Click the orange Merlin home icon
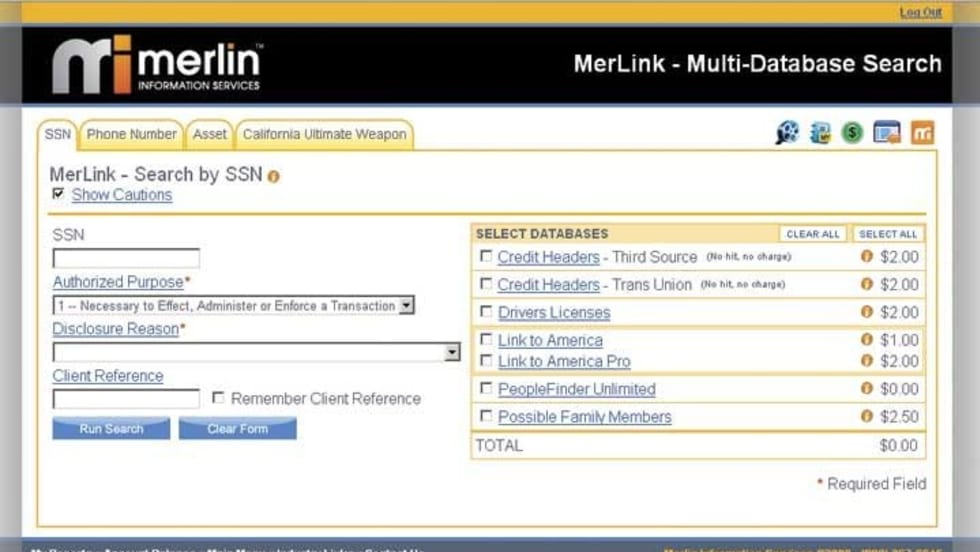This screenshot has height=552, width=980. pyautogui.click(x=922, y=133)
